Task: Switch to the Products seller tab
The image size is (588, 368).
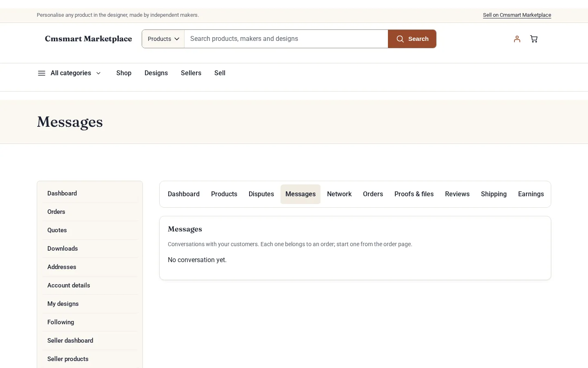Action: [224, 194]
